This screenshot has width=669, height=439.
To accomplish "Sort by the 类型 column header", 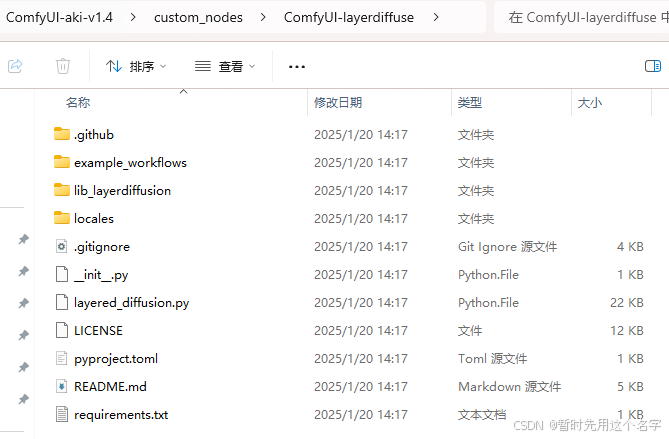I will click(470, 103).
